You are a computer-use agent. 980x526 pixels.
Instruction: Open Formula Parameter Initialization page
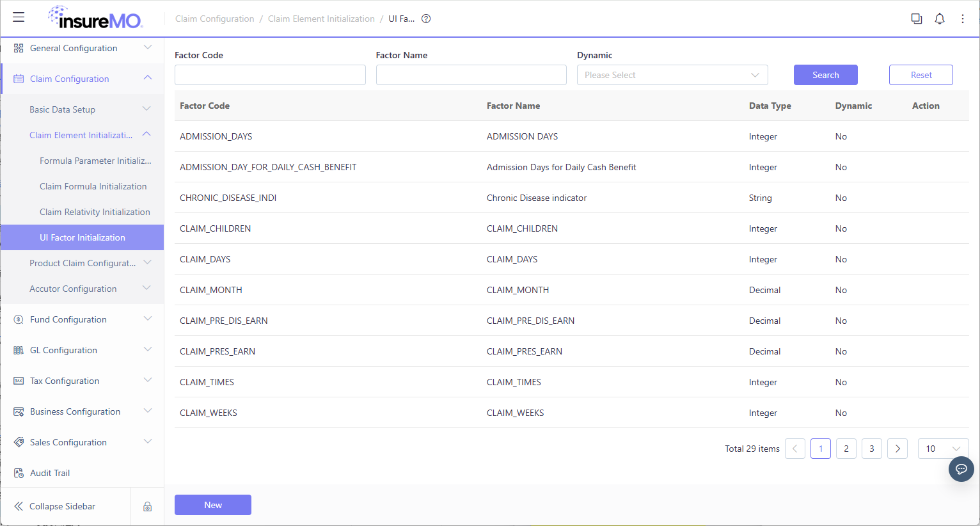[x=95, y=161]
